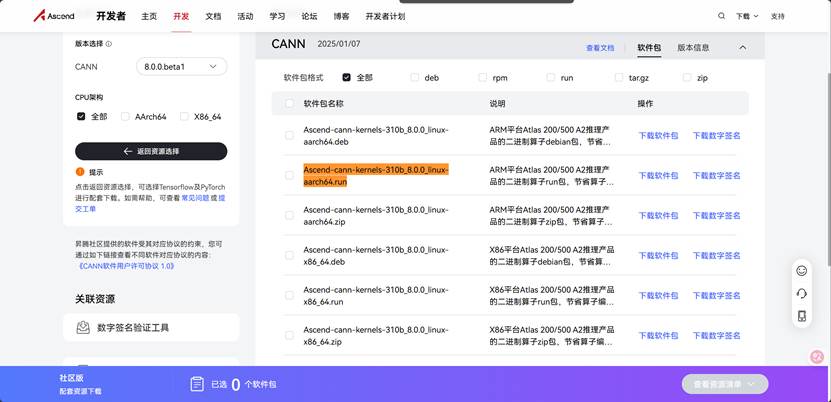Viewport: 831px width, 402px height.
Task: Check the linux-x86_64.zip package row
Action: click(x=289, y=335)
